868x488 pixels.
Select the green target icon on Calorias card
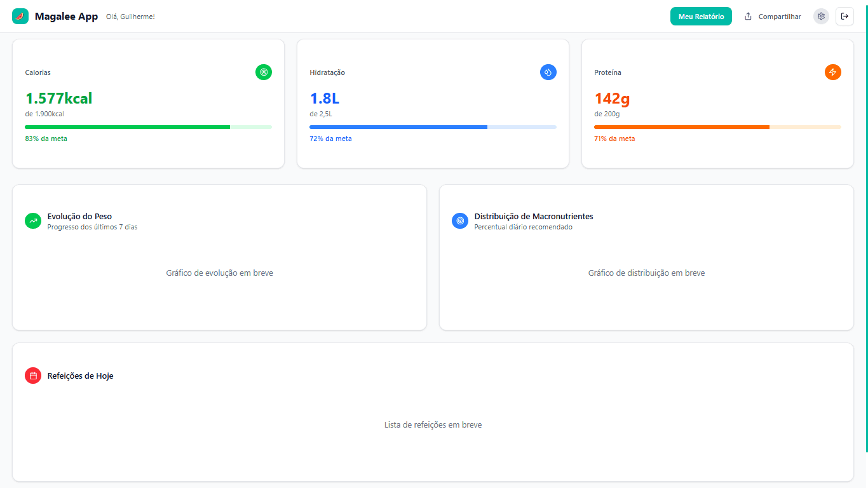[x=264, y=72]
